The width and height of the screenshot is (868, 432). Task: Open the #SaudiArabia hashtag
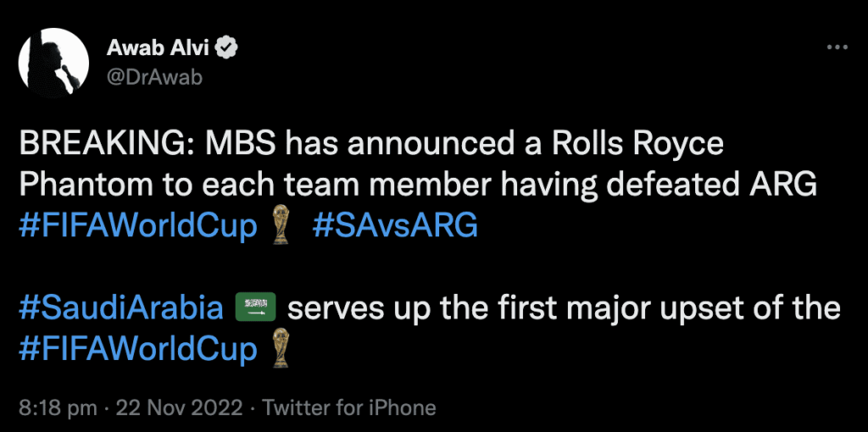[x=120, y=309]
